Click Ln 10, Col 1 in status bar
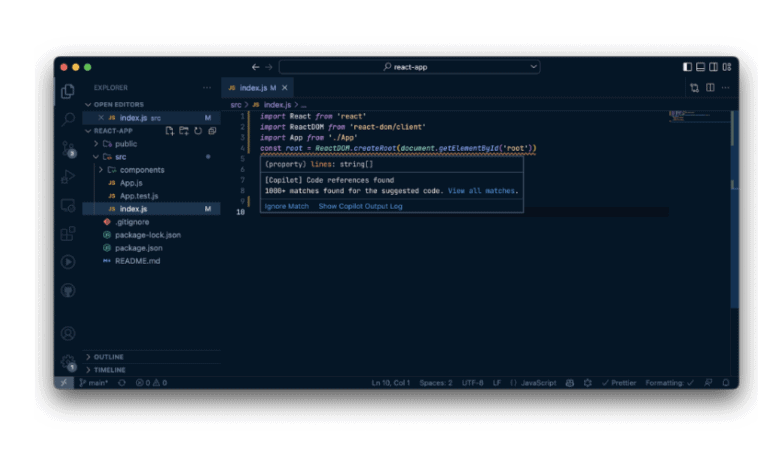This screenshot has height=468, width=768. click(x=390, y=383)
